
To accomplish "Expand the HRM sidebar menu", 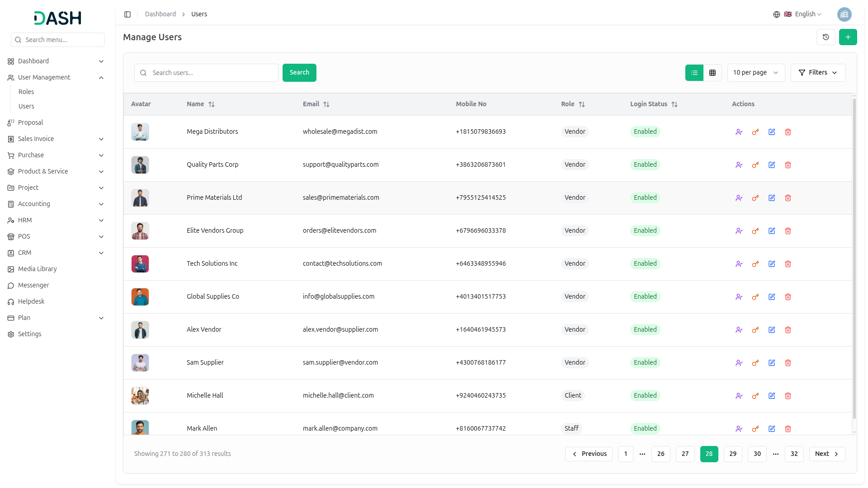I will [x=56, y=221].
